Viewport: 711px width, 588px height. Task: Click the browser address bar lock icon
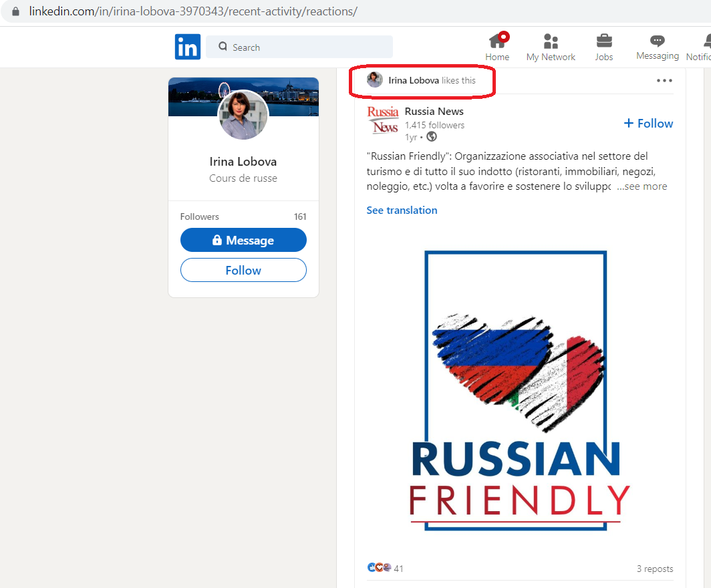pyautogui.click(x=15, y=11)
